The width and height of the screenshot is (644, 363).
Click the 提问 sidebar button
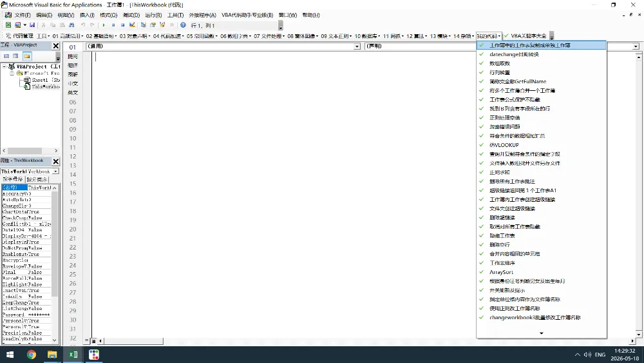pos(73,56)
